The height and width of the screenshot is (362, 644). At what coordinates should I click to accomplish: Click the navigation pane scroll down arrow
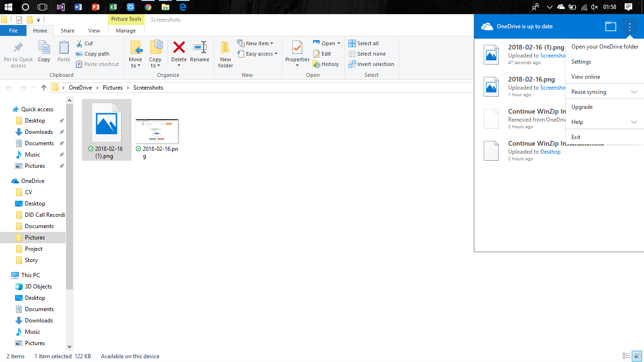tap(70, 347)
